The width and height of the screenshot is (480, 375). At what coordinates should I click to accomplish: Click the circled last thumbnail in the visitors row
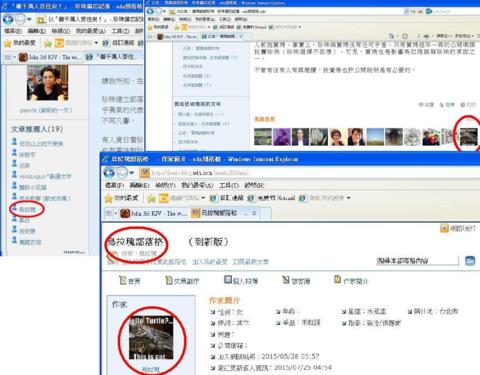point(468,137)
